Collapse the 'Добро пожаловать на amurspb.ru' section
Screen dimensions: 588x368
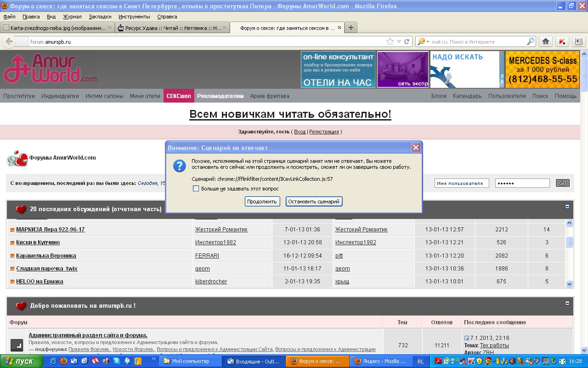[567, 303]
